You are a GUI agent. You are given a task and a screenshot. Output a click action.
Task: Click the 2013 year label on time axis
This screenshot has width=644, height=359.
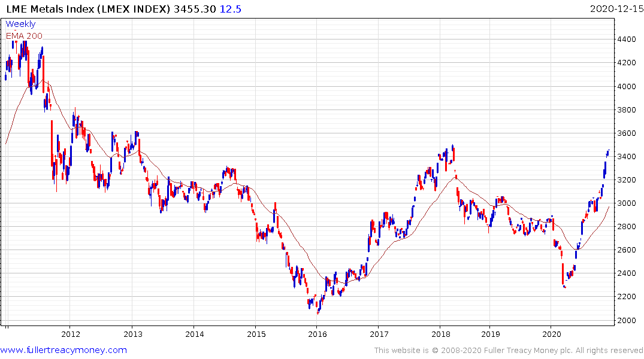coord(133,334)
